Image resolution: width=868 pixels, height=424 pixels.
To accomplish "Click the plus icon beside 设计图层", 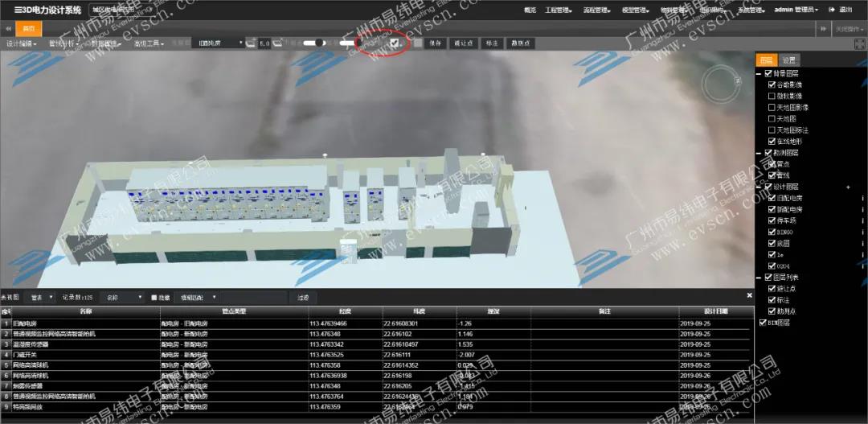I will [847, 187].
